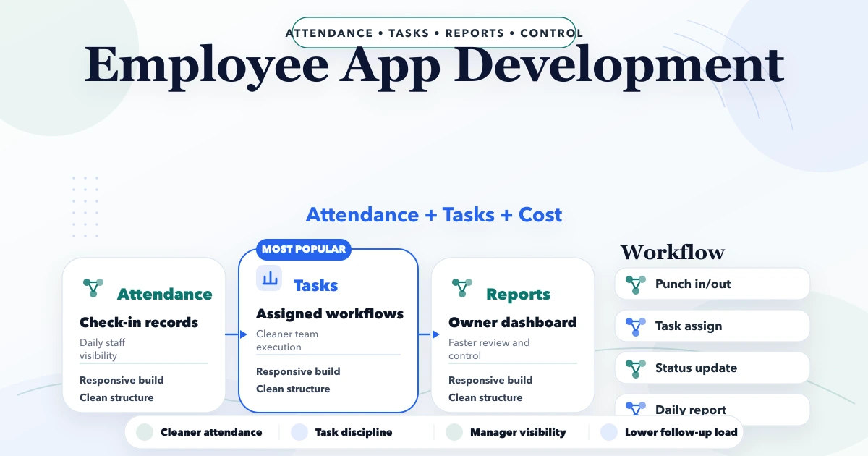Image resolution: width=868 pixels, height=456 pixels.
Task: Select the TASKS item in the top badge
Action: pos(409,33)
